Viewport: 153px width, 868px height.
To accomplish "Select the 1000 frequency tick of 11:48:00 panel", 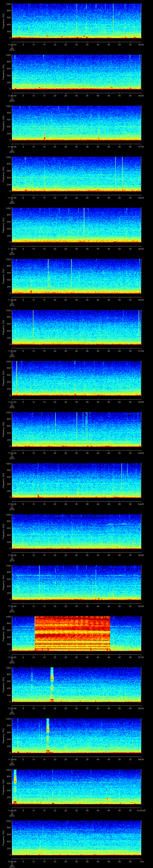I will click(x=8, y=208).
